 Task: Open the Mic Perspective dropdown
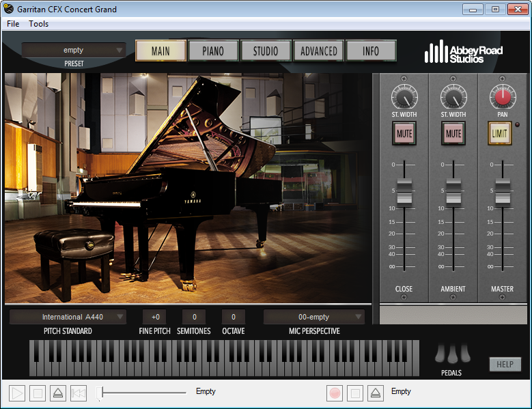pyautogui.click(x=314, y=317)
